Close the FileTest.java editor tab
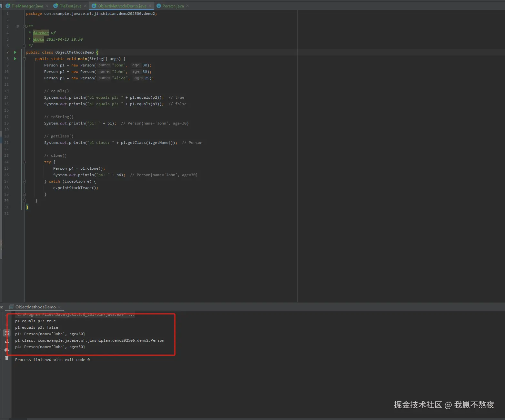 pos(85,6)
